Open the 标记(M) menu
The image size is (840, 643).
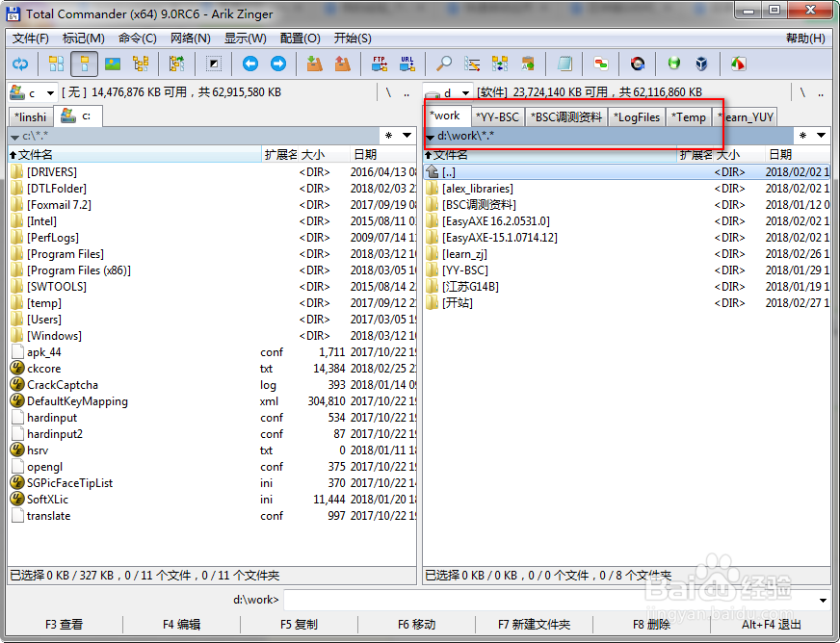click(x=83, y=39)
